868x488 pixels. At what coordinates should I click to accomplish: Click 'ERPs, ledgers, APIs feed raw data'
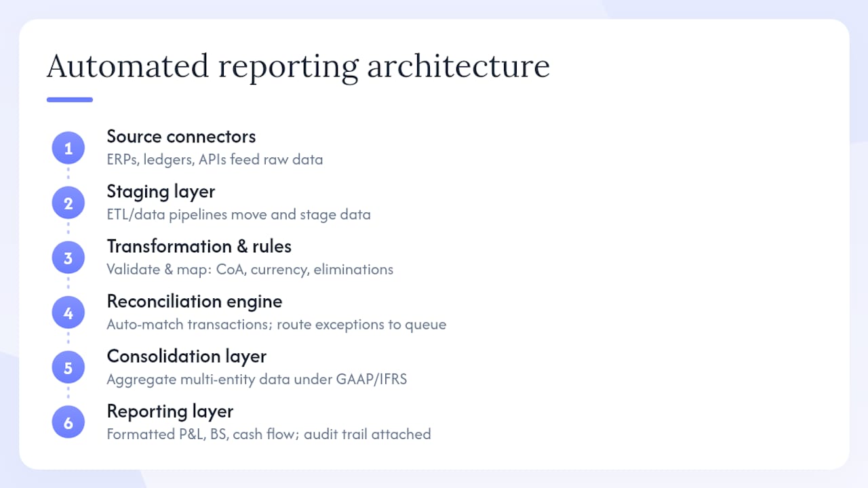[x=214, y=160]
